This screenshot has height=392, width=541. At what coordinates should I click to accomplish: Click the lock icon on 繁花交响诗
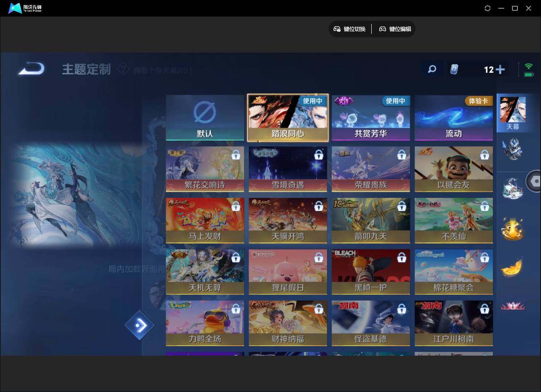click(x=236, y=155)
